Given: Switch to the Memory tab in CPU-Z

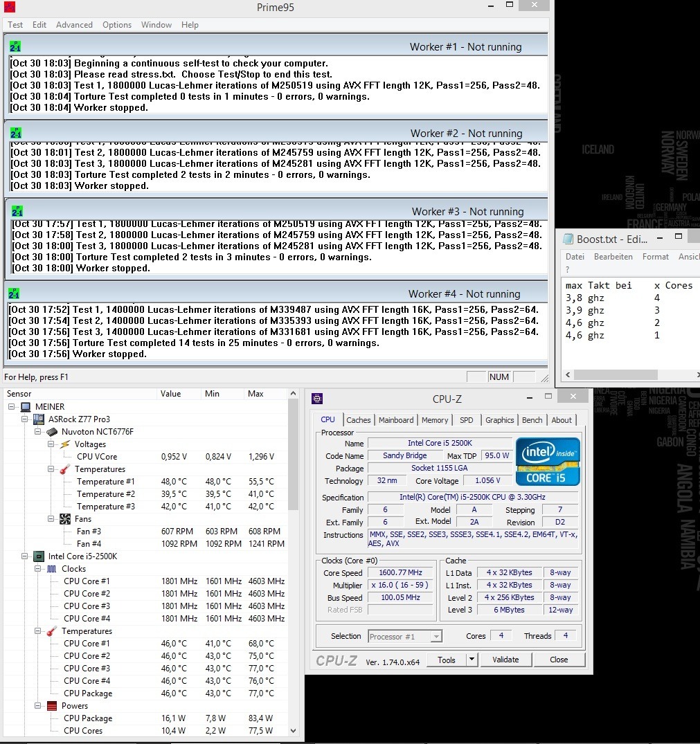Looking at the screenshot, I should tap(435, 420).
